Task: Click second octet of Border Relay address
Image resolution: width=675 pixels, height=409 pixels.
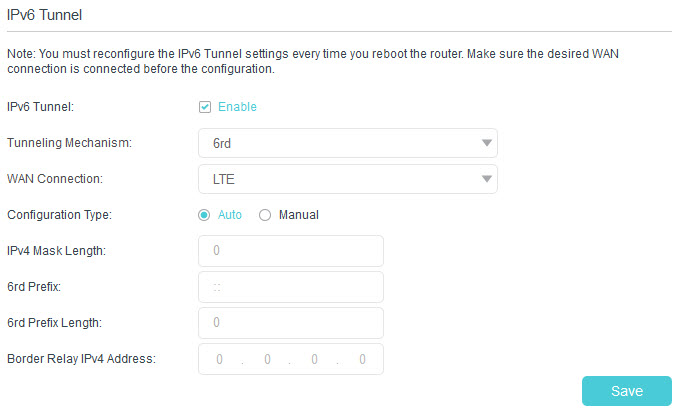Action: pos(267,359)
